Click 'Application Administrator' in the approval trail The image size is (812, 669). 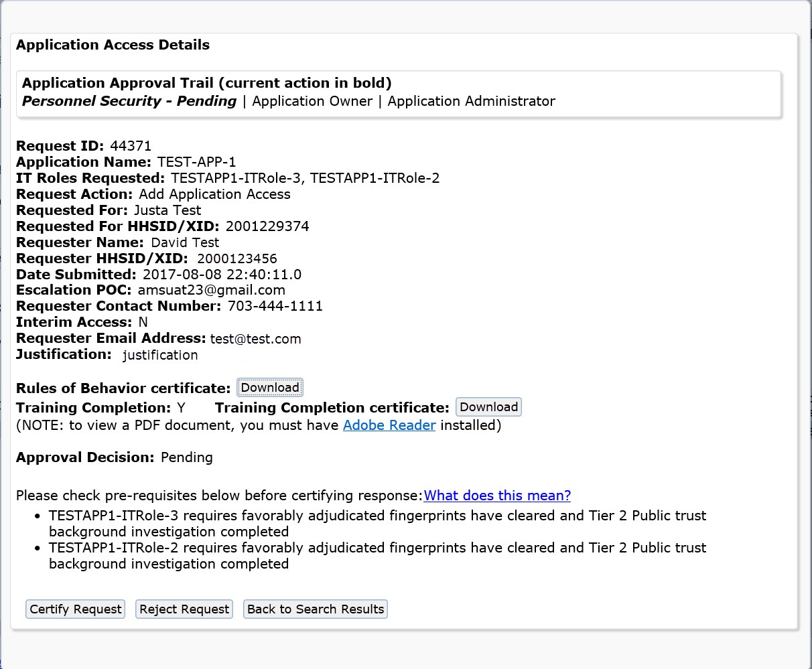click(471, 101)
